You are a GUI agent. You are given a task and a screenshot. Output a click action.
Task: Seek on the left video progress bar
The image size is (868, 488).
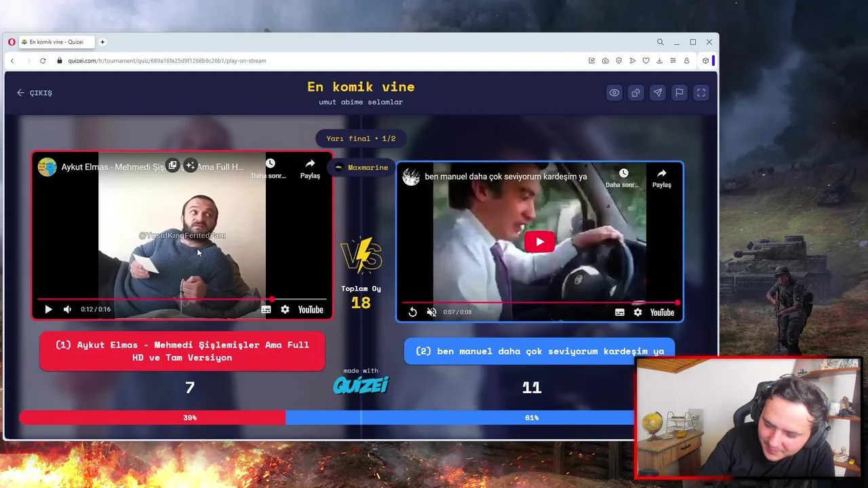[182, 299]
